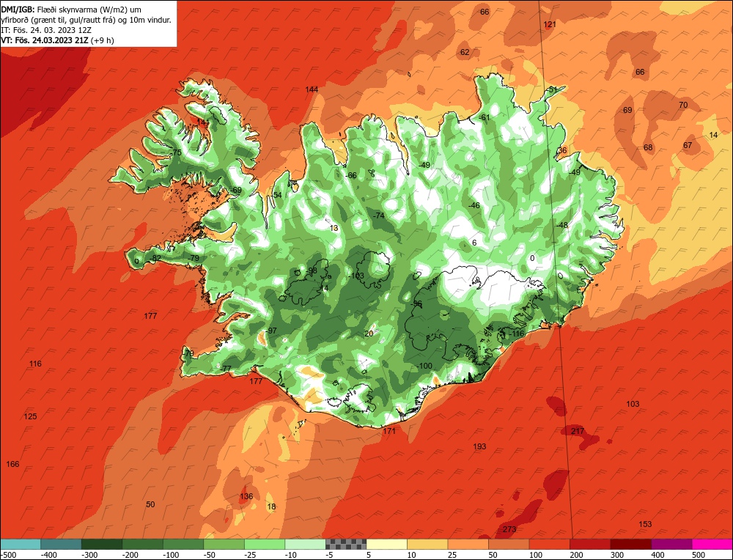Click the '-200' legend scale label
The height and width of the screenshot is (560, 733).
coord(130,555)
